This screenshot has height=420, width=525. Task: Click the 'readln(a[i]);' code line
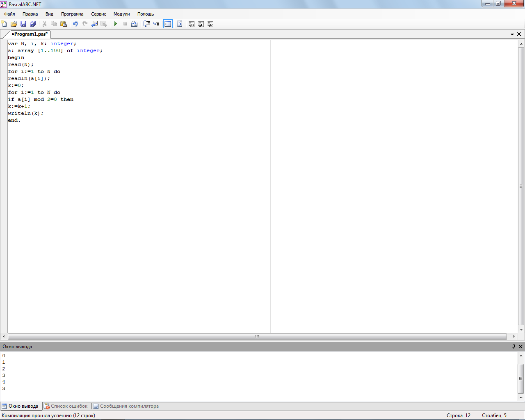point(29,78)
